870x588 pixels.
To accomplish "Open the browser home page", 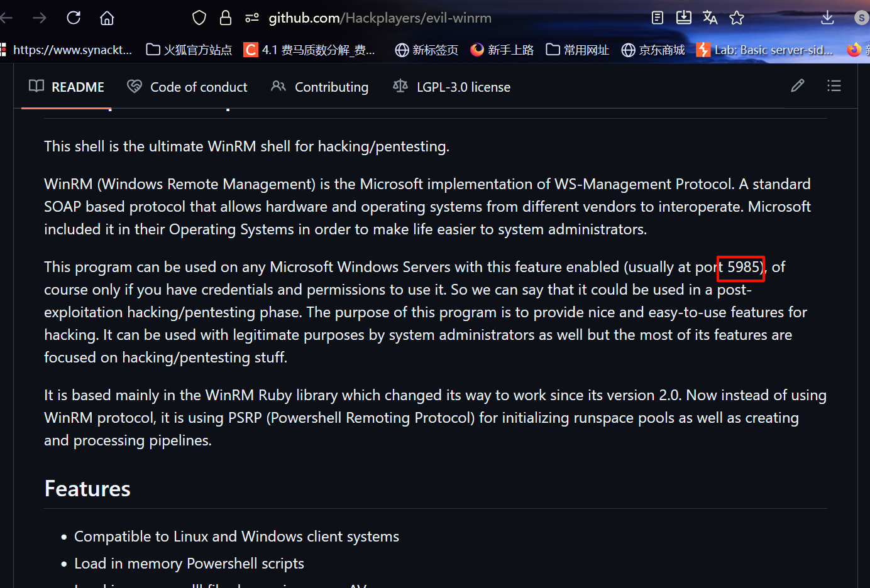I will click(x=107, y=18).
